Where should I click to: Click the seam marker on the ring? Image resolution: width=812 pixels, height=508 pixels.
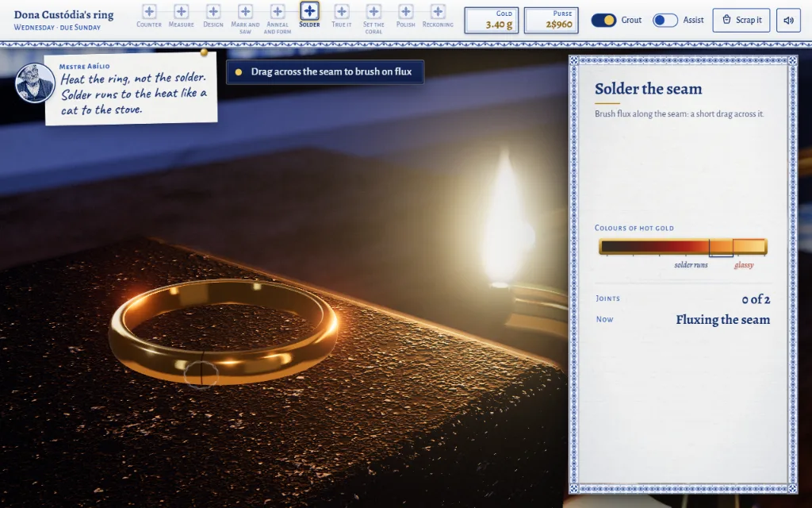click(x=201, y=375)
